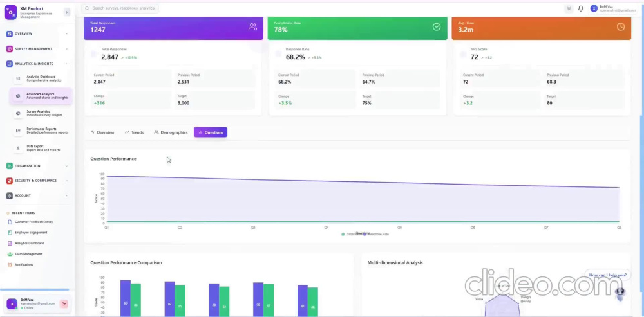This screenshot has width=644, height=317.
Task: Click the recent Analytics Dashboard icon
Action: pyautogui.click(x=10, y=243)
